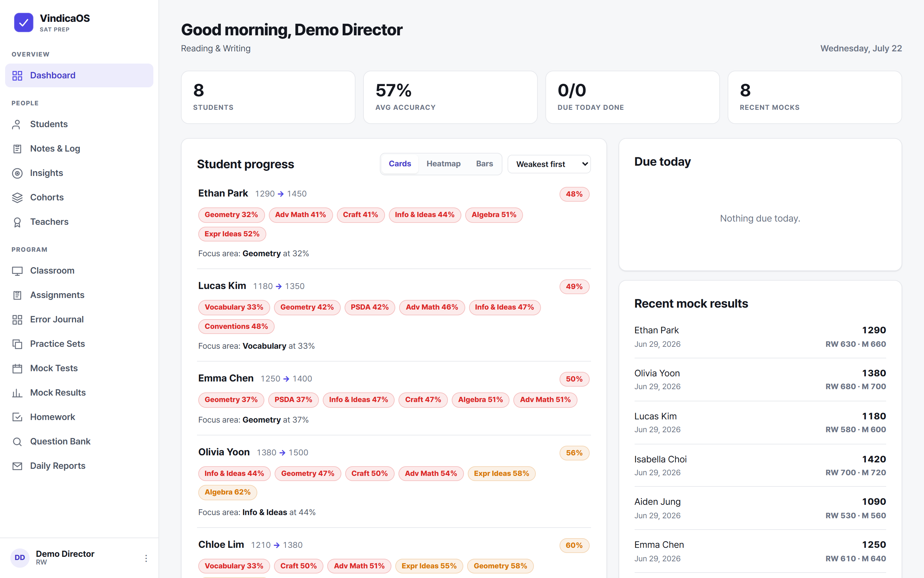Image resolution: width=924 pixels, height=578 pixels.
Task: Open the user menu three-dot icon
Action: click(x=146, y=558)
